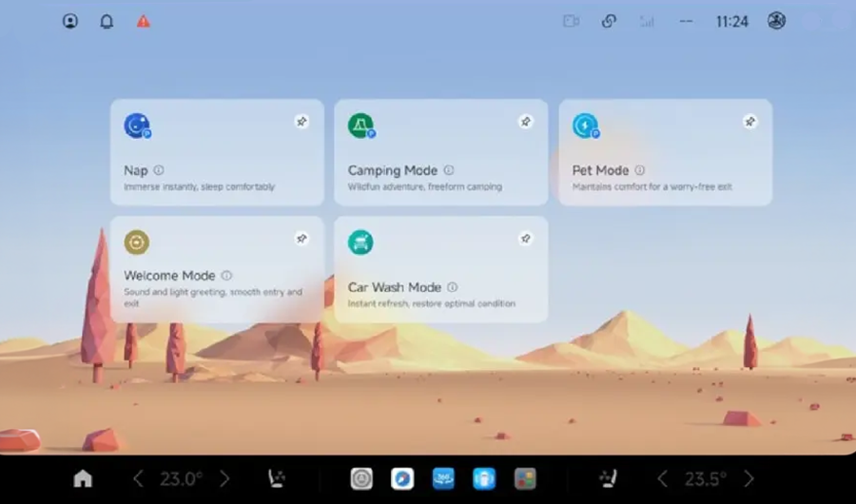Show info for Pet Mode
The width and height of the screenshot is (856, 504).
click(x=640, y=170)
